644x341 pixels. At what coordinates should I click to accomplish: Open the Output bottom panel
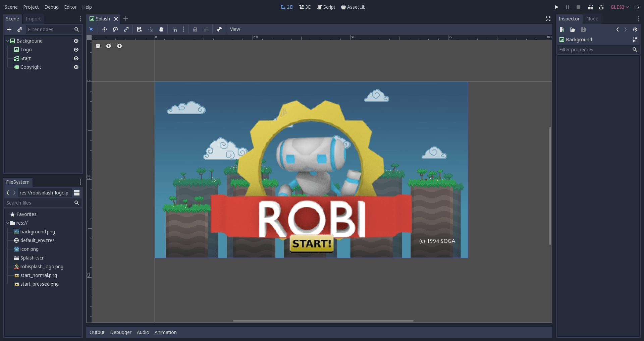[97, 332]
